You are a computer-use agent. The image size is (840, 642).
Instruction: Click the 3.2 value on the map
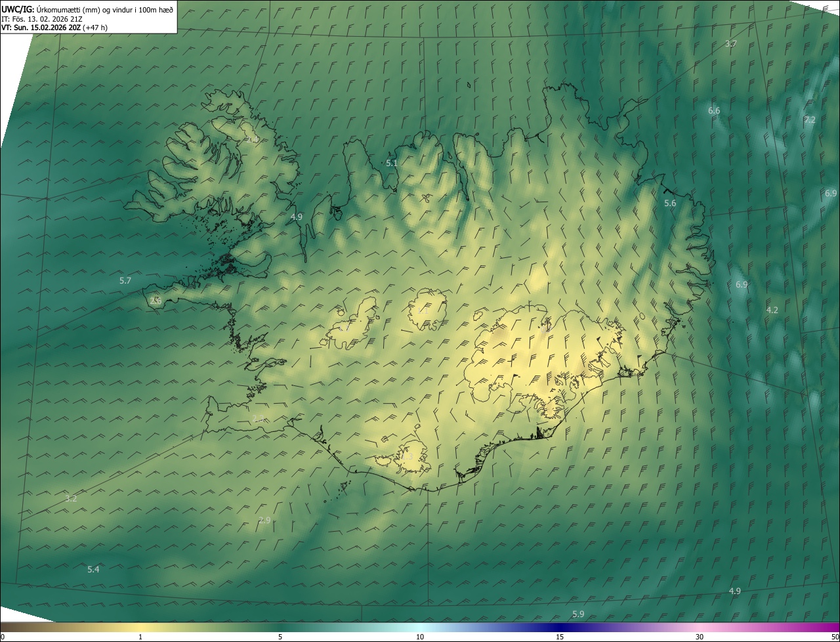pyautogui.click(x=71, y=498)
